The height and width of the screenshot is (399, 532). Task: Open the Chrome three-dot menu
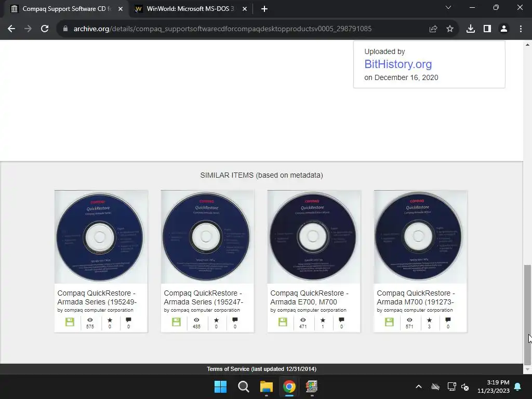521,29
